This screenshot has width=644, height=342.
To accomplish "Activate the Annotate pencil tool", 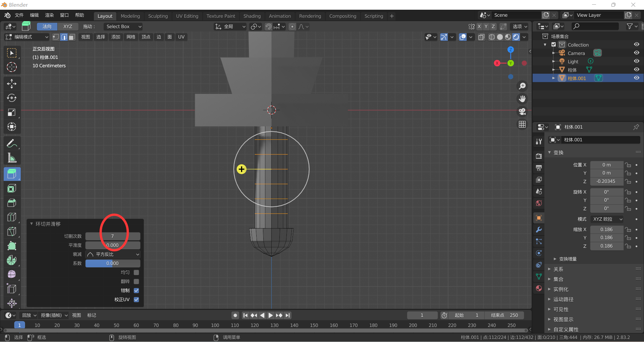I will (x=12, y=143).
